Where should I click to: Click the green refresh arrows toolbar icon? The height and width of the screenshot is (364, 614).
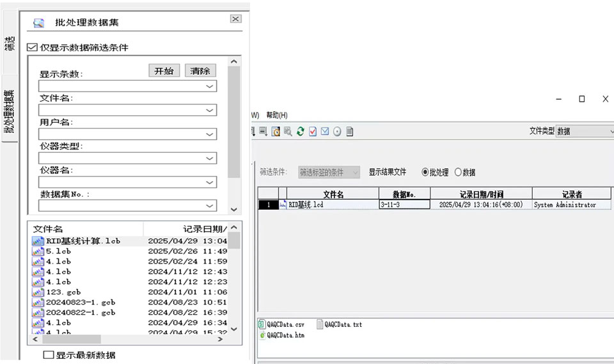tap(300, 131)
